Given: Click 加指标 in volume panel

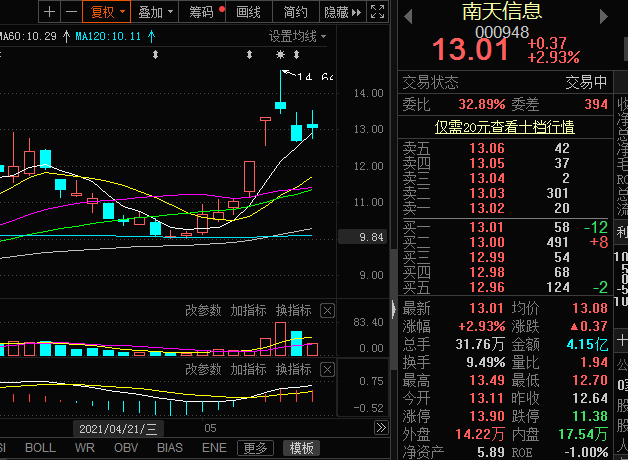Looking at the screenshot, I should 248,310.
